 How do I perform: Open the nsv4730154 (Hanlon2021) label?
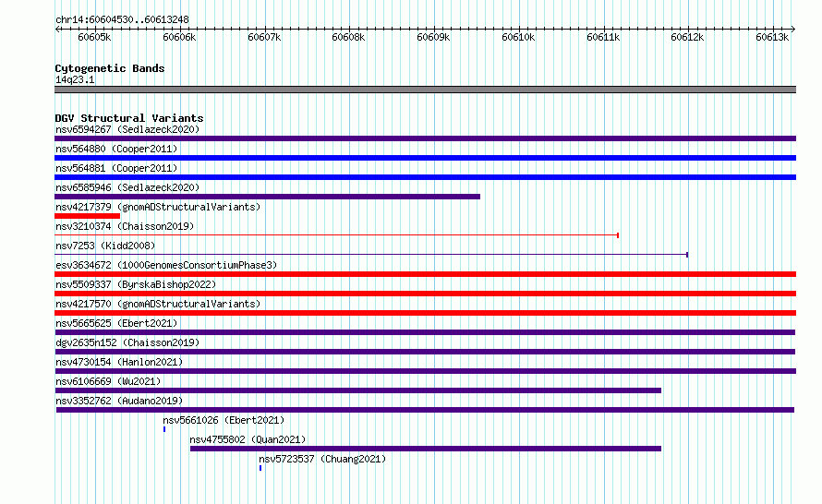[119, 362]
